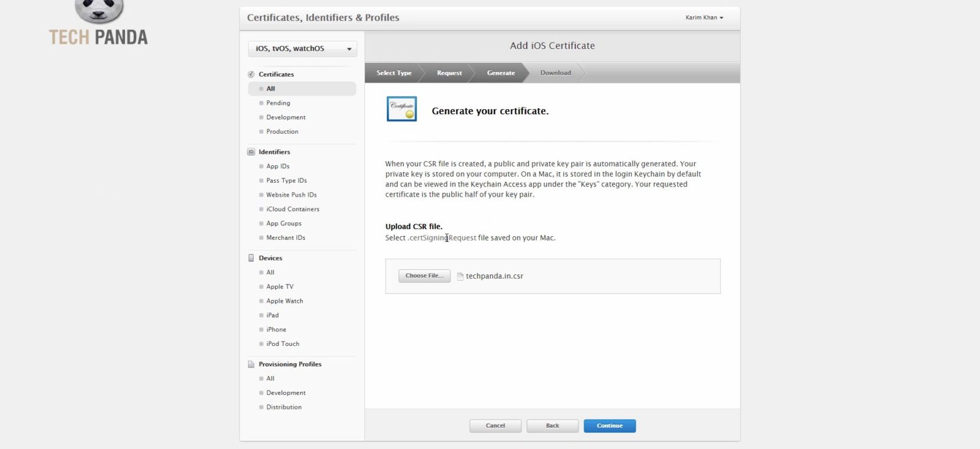Go to the Request step
This screenshot has height=449, width=980.
click(x=449, y=73)
